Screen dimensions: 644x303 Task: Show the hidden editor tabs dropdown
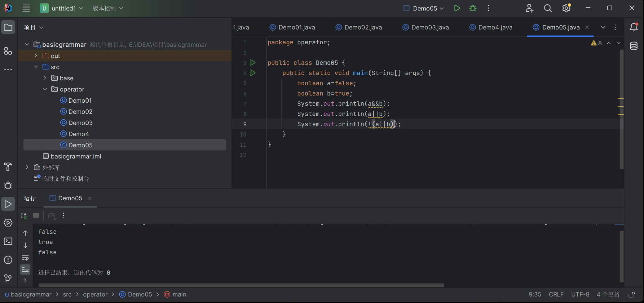603,27
